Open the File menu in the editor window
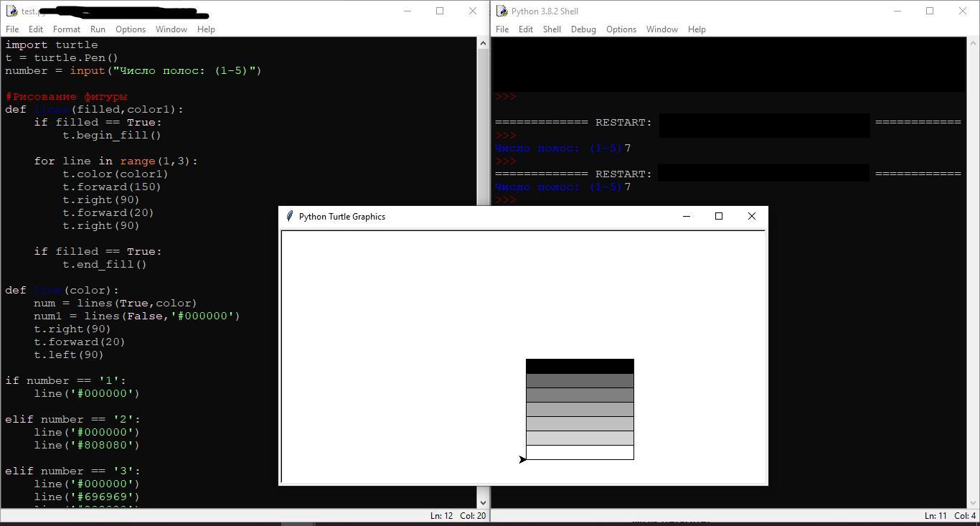980x526 pixels. [12, 29]
